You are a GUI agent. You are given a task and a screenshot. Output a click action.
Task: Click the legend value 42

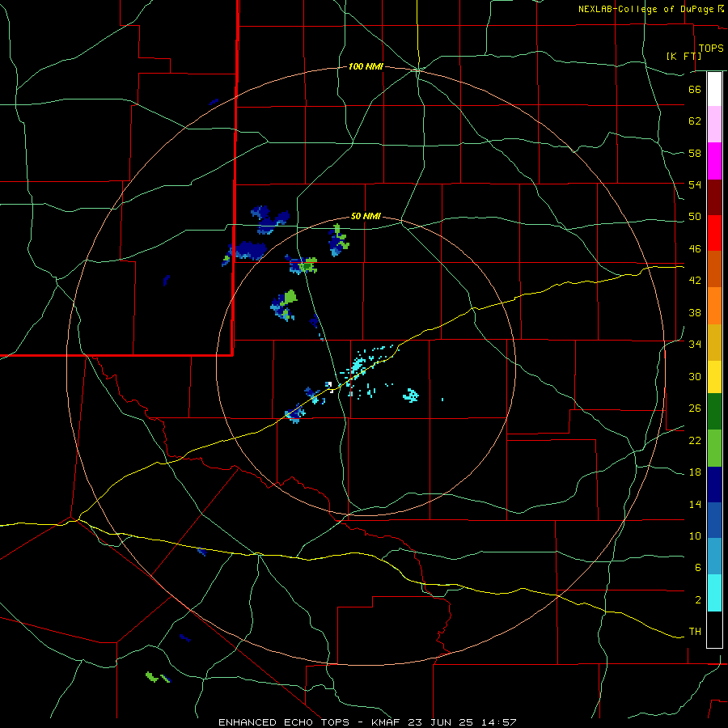(x=695, y=281)
